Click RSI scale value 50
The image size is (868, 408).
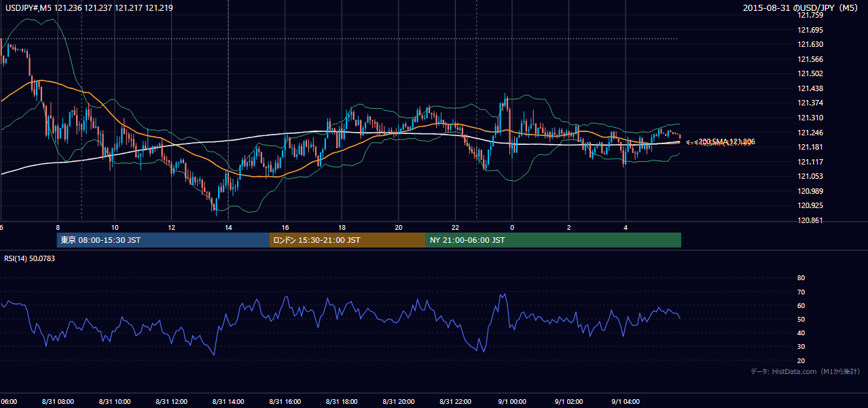801,319
